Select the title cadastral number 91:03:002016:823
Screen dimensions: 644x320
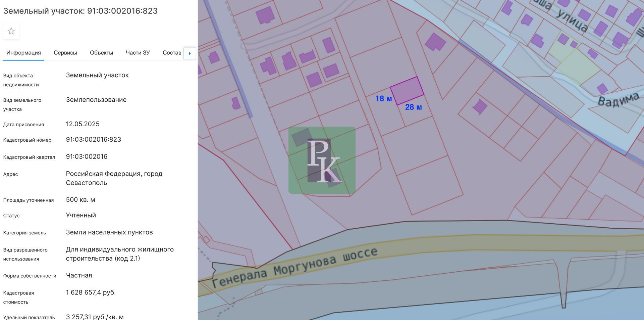pos(122,11)
